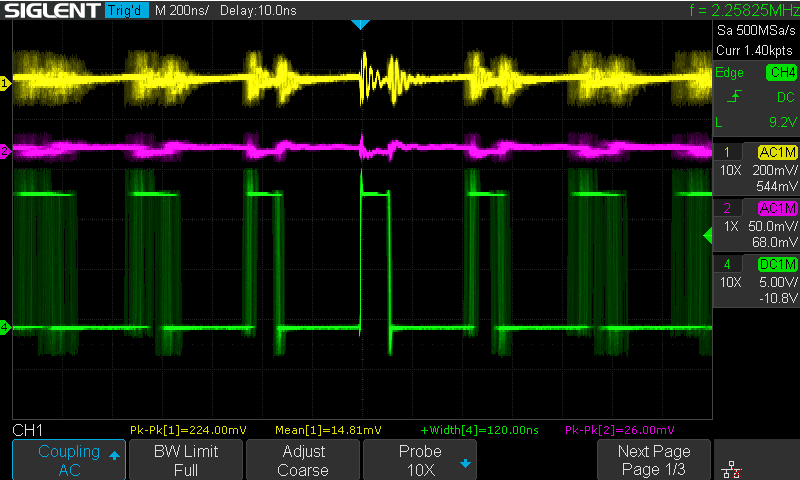Click the Curr 1.40kpts memory depth
The width and height of the screenshot is (800, 480).
point(755,50)
